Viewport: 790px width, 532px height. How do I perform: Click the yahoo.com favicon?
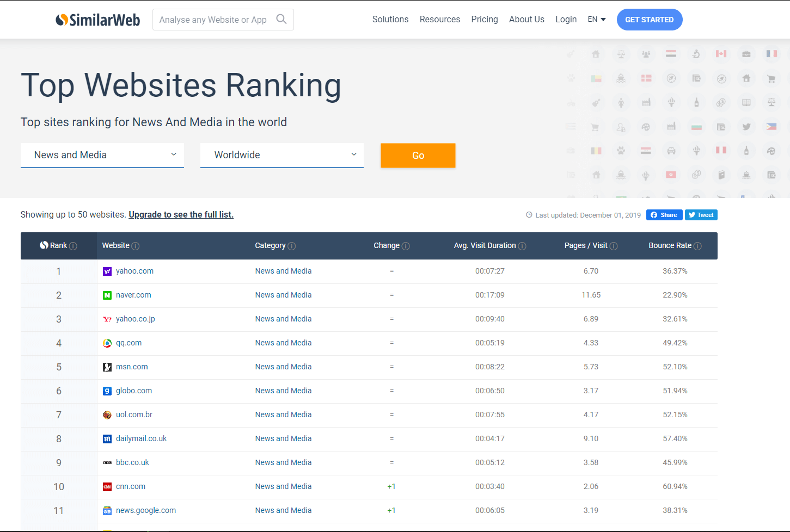click(107, 271)
